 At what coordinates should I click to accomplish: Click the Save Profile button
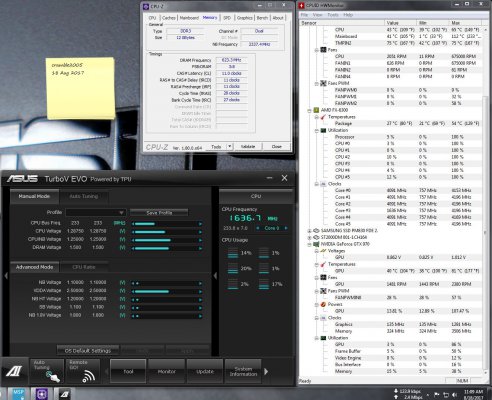point(159,212)
